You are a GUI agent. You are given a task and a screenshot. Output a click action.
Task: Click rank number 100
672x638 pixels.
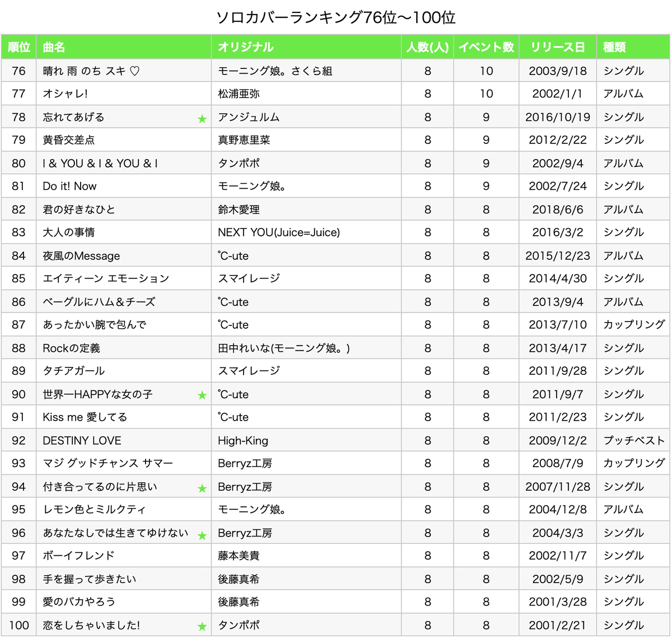click(18, 625)
